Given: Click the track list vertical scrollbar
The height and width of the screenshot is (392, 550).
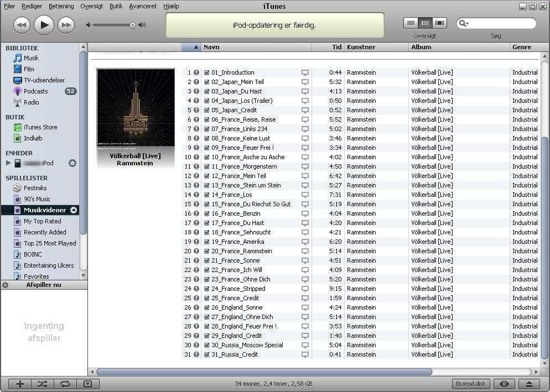Looking at the screenshot, I should pyautogui.click(x=544, y=247).
